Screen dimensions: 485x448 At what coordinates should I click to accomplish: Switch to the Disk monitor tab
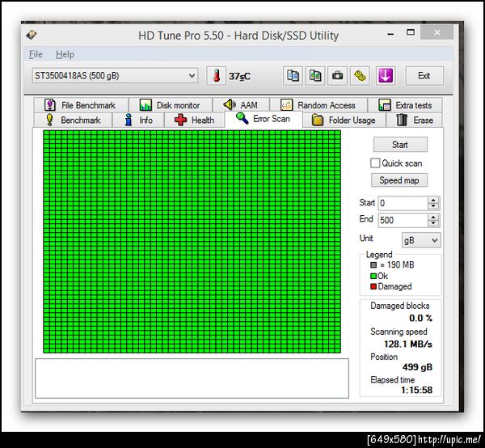coord(171,105)
